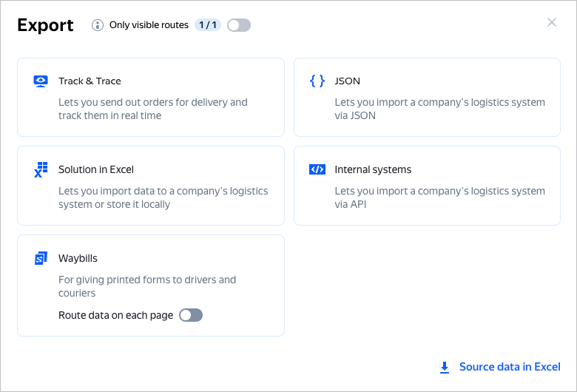This screenshot has height=392, width=577.
Task: Click the Internal systems code icon
Action: [317, 169]
